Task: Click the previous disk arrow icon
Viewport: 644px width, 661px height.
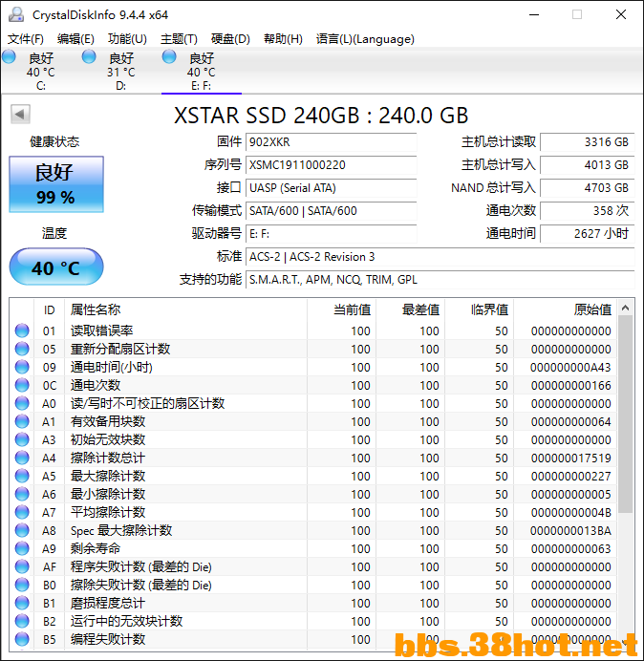Action: point(20,115)
